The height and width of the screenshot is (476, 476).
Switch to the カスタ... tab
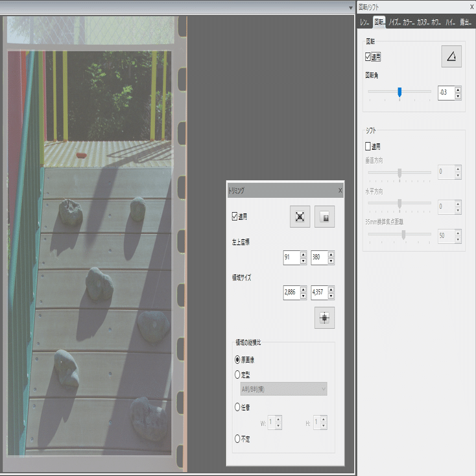click(423, 22)
